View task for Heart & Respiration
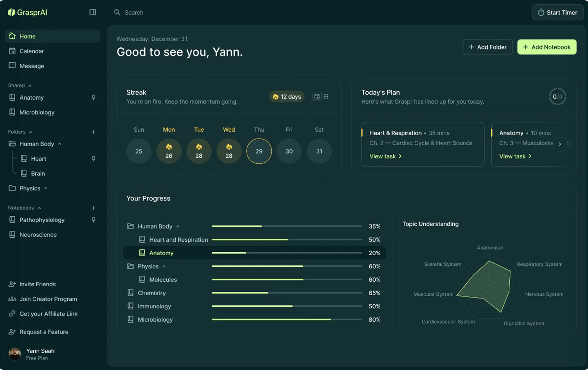 click(x=385, y=156)
